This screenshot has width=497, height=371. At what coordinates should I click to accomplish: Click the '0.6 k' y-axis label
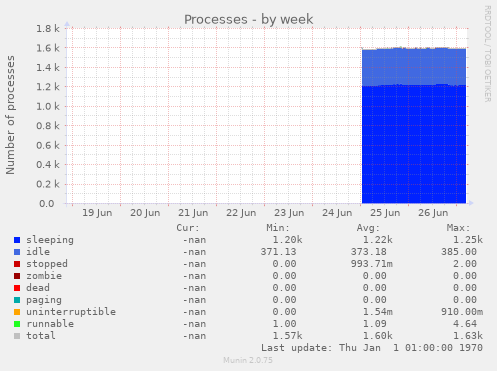coord(48,145)
